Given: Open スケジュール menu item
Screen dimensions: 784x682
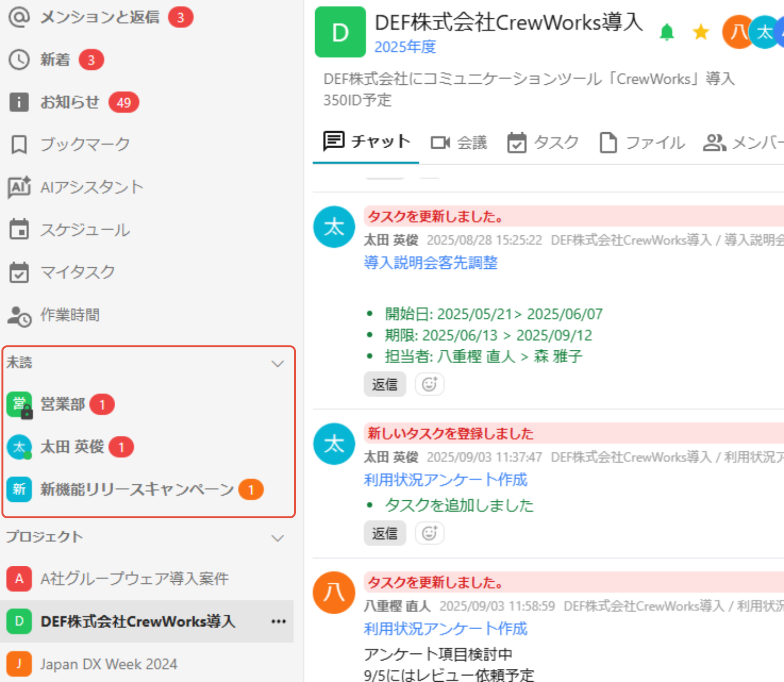Looking at the screenshot, I should pyautogui.click(x=85, y=230).
